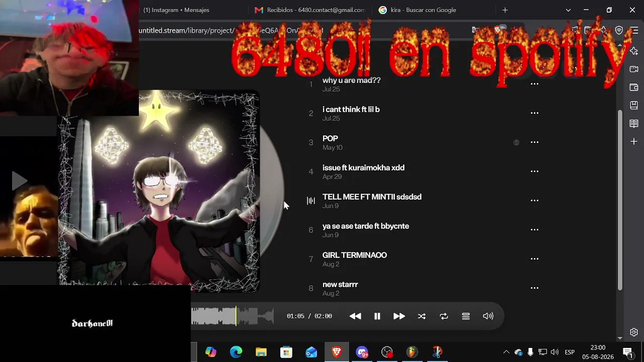The width and height of the screenshot is (644, 362).
Task: Open Brave Wallet from the sidebar
Action: click(x=634, y=87)
